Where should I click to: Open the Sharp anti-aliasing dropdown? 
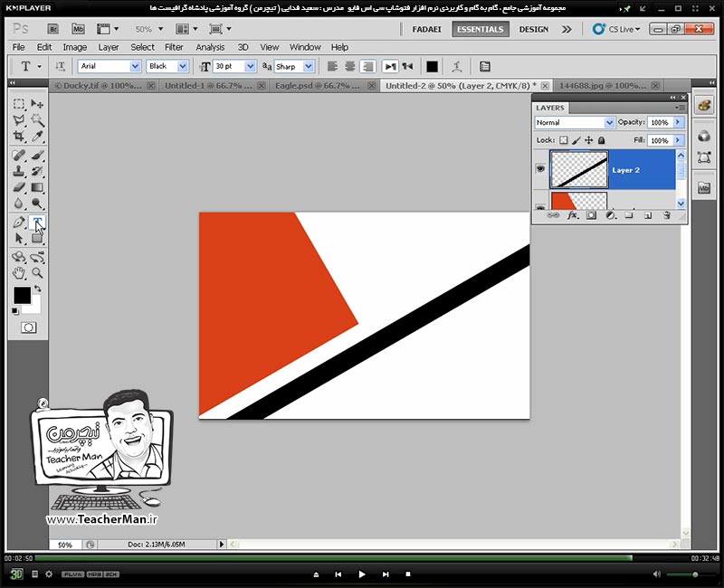(x=309, y=66)
